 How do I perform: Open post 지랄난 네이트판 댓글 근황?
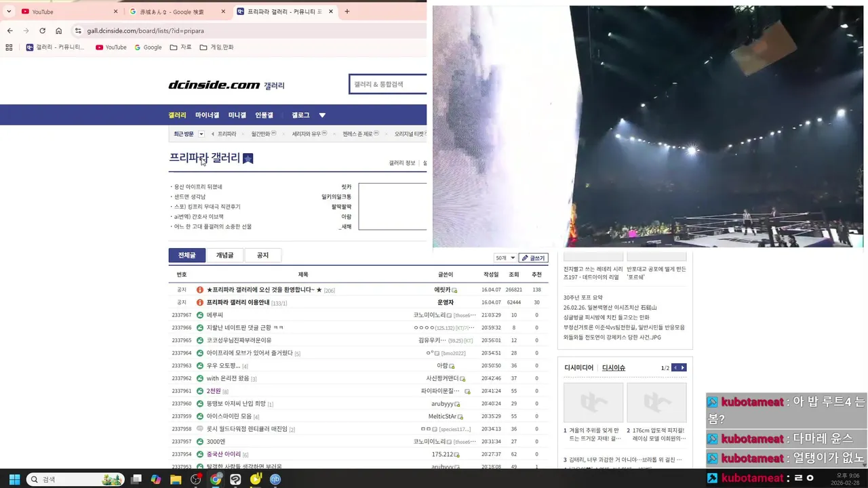tap(245, 327)
